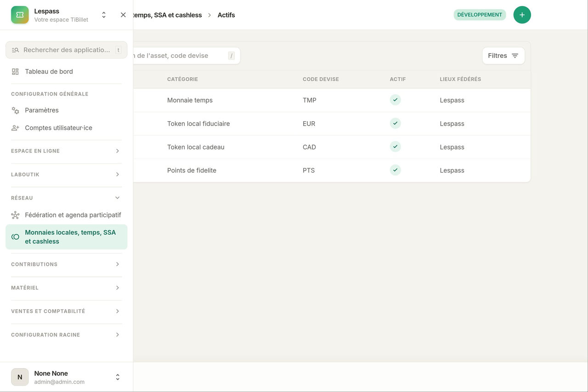Click the active checkmark for Monnaie temps
588x392 pixels.
coord(395,100)
